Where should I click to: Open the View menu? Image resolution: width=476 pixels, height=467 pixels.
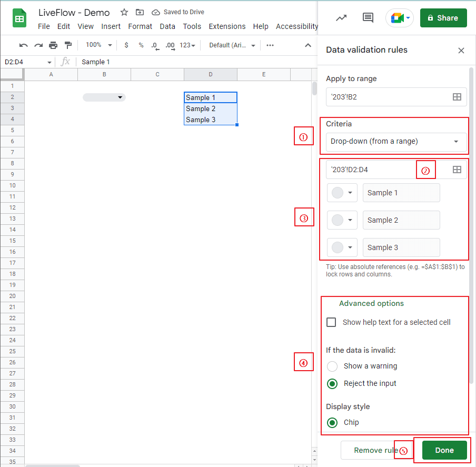click(86, 26)
